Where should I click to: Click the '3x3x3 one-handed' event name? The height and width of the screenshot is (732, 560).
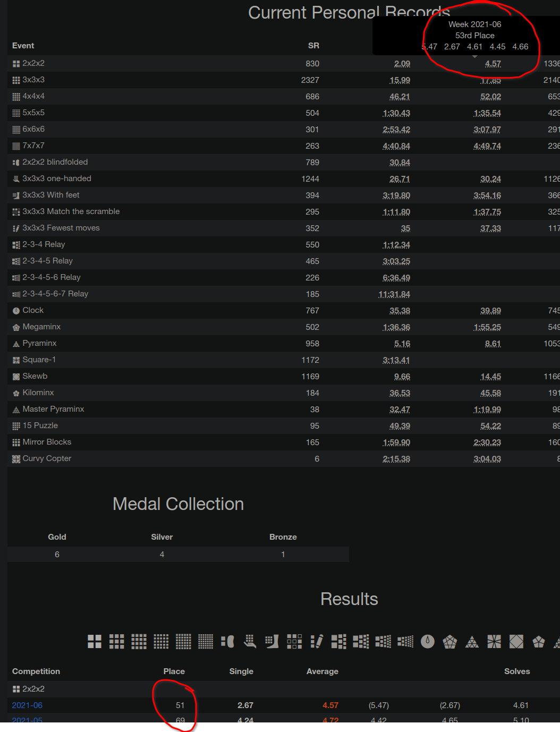point(57,178)
